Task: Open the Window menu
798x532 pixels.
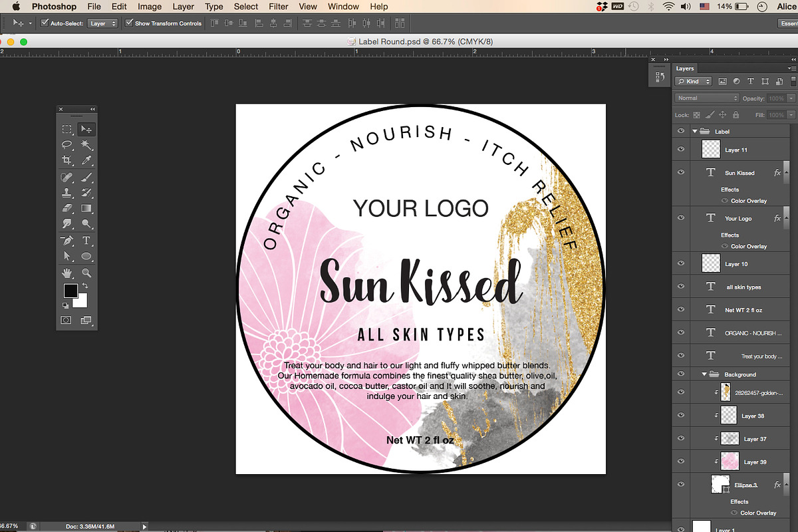Action: click(343, 7)
